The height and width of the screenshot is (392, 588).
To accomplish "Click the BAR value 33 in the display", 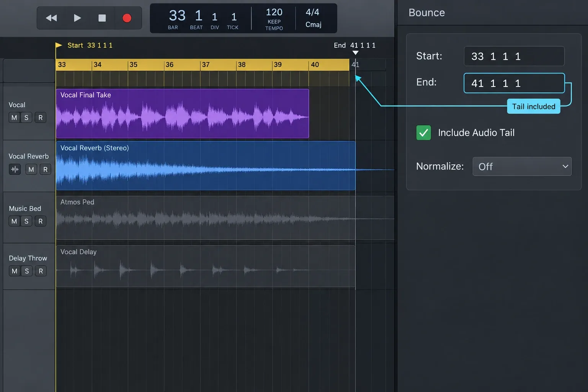I will tap(177, 16).
